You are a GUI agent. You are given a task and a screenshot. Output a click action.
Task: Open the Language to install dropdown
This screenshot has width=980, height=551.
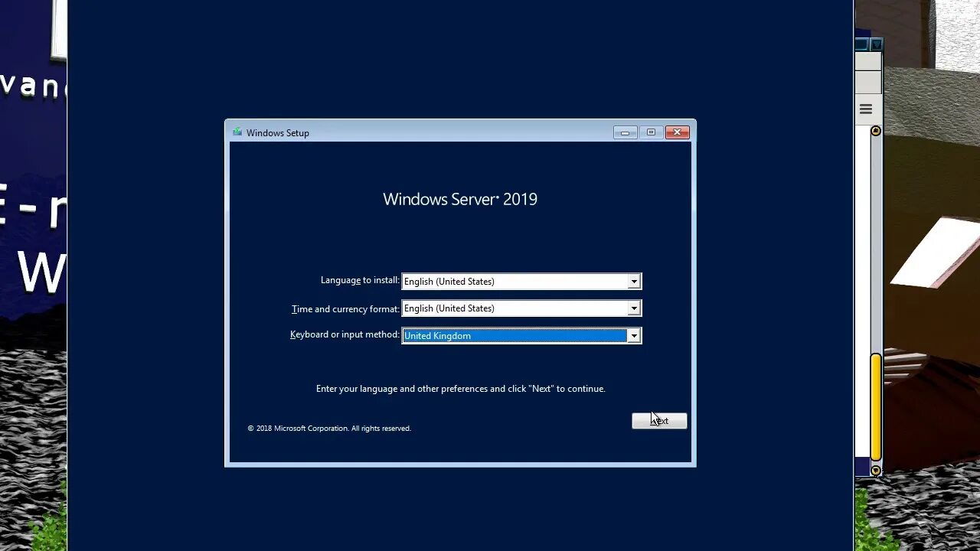point(521,282)
